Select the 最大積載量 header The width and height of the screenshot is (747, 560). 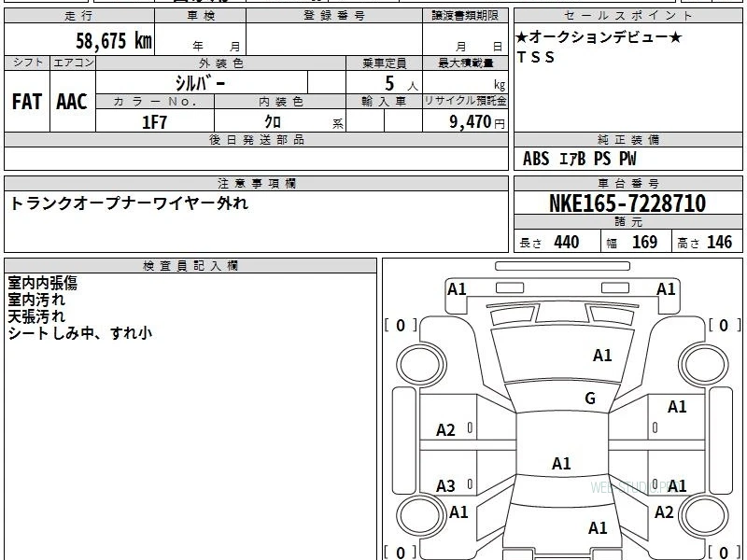point(465,63)
